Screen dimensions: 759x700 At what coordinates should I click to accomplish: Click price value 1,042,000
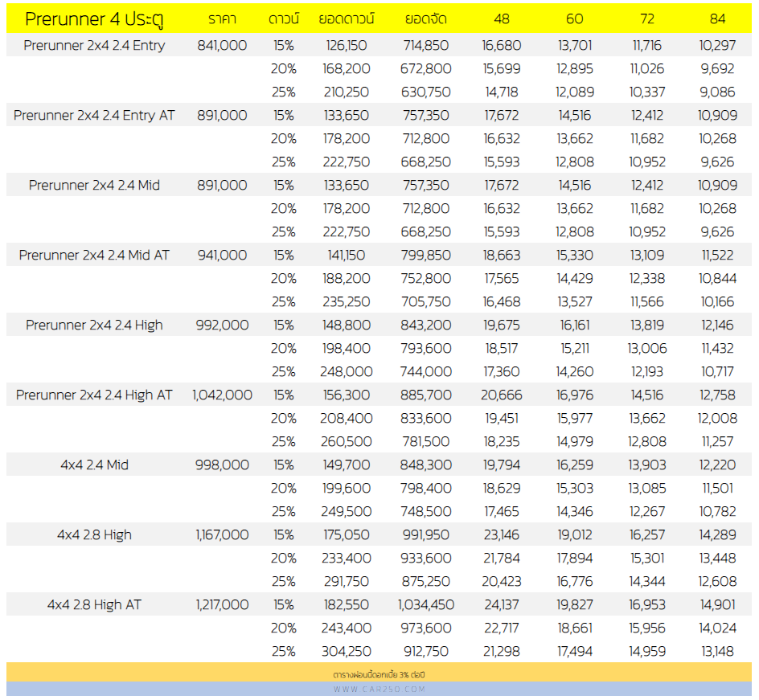222,395
